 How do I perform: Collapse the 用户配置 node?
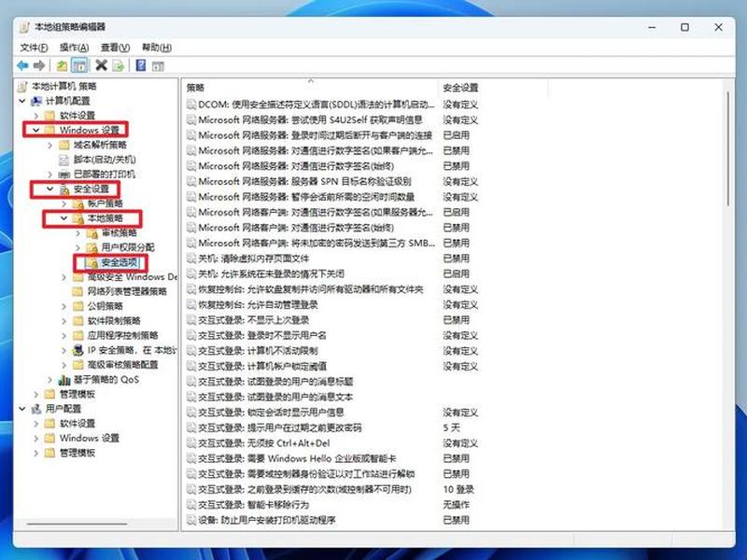tap(22, 409)
